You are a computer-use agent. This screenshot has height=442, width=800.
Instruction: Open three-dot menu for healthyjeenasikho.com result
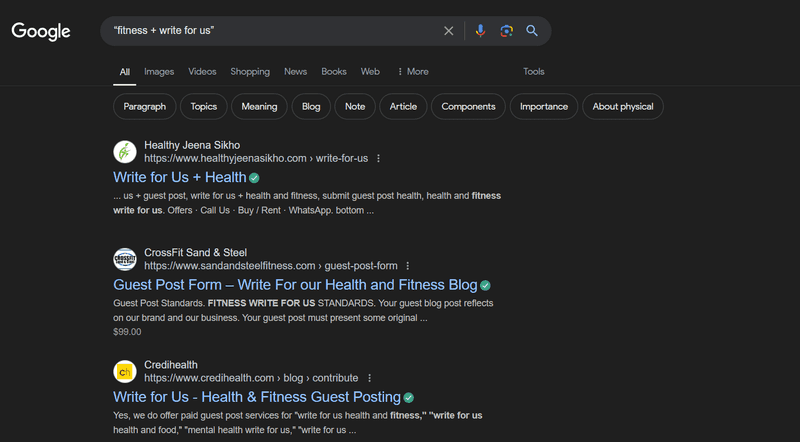379,159
